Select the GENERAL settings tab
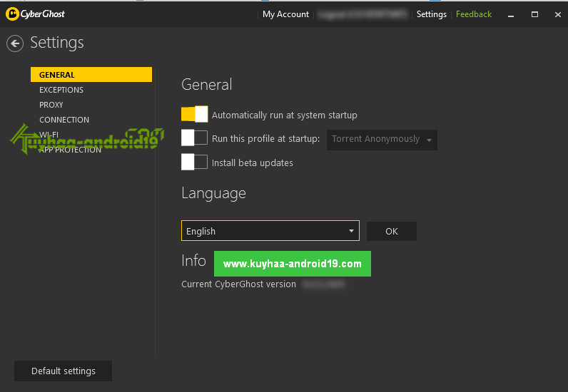Viewport: 568px width, 392px height. point(91,75)
